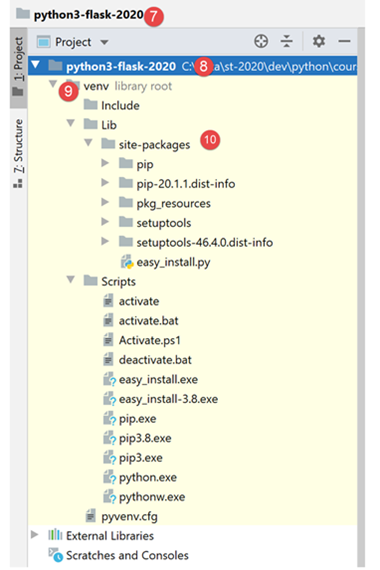Viewport: 380px width, 570px height.
Task: Select the easy_install-3.8.exe file
Action: (168, 400)
